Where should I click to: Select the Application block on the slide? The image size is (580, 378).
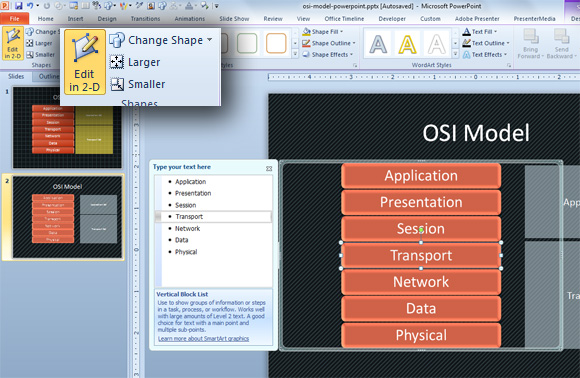[x=421, y=176]
